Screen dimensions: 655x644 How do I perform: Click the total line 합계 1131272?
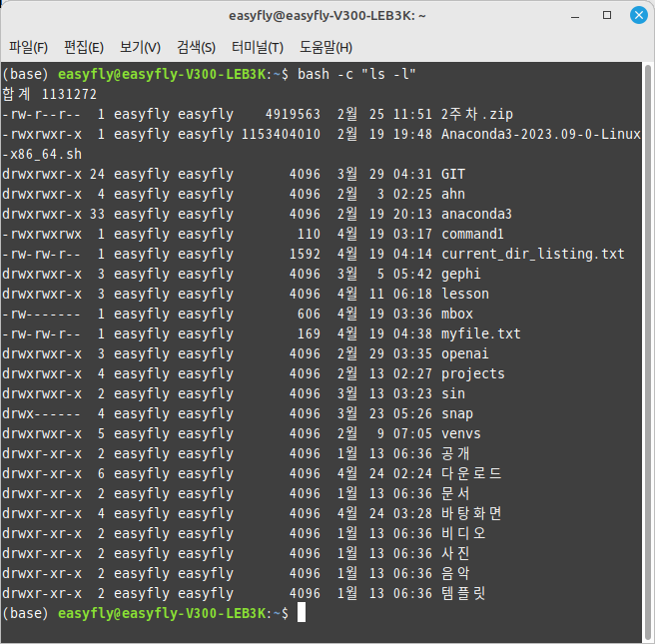click(x=49, y=94)
